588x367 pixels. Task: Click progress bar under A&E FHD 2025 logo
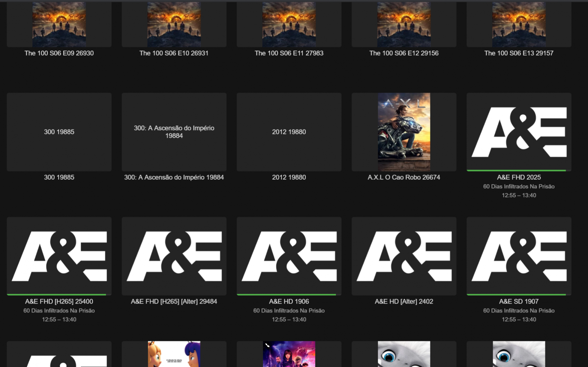519,170
